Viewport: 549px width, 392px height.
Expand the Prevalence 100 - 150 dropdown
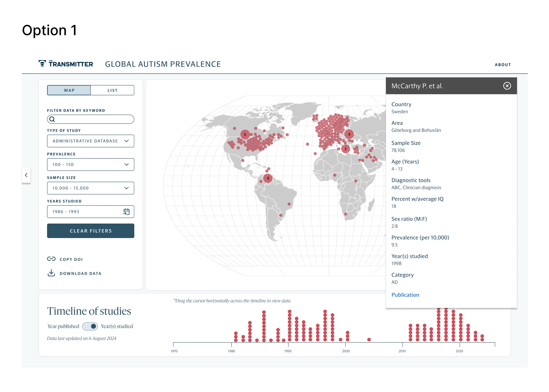click(x=91, y=164)
